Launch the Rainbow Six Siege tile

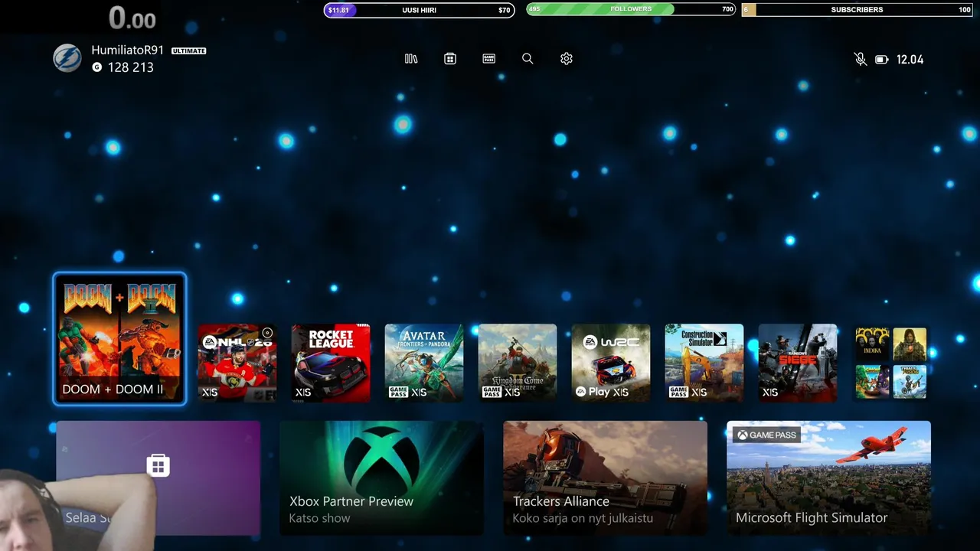[x=798, y=363]
